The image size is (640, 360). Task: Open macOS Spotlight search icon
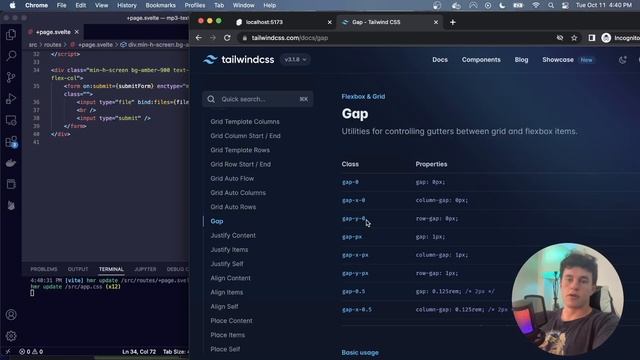(x=551, y=5)
